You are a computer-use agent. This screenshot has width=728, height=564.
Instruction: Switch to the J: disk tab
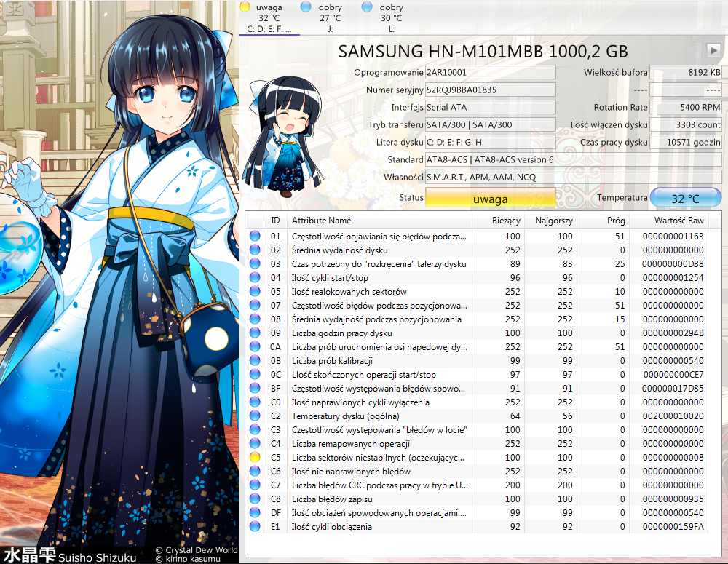[x=330, y=18]
